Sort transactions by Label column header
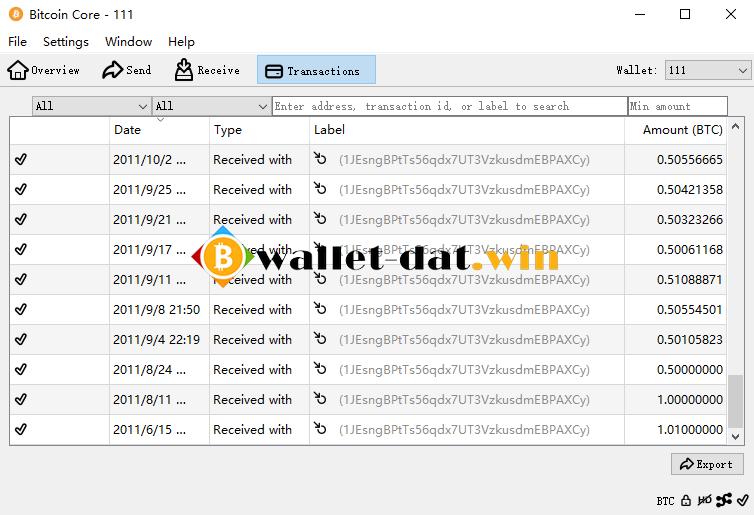Screen dimensions: 754x515 tap(467, 130)
